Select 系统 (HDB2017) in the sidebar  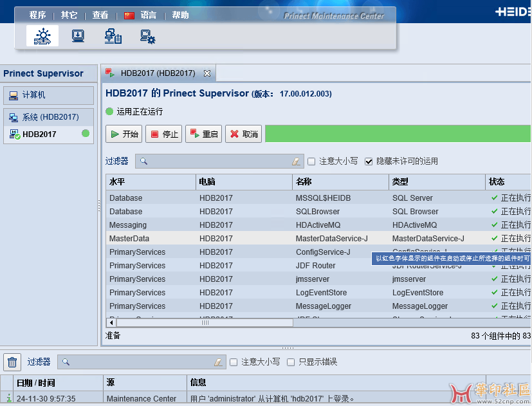point(48,118)
